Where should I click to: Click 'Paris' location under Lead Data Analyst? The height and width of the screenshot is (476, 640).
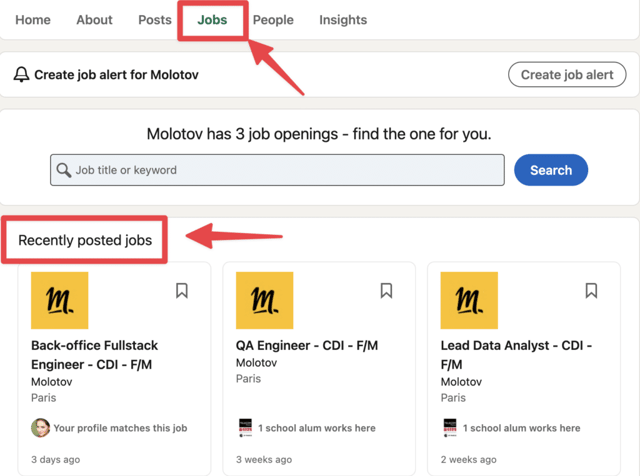click(x=453, y=398)
